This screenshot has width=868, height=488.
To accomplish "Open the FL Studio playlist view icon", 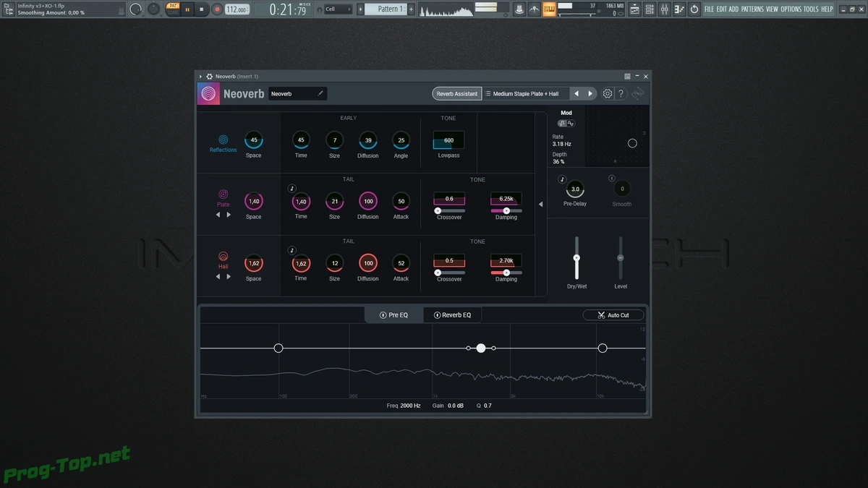I will coord(634,9).
